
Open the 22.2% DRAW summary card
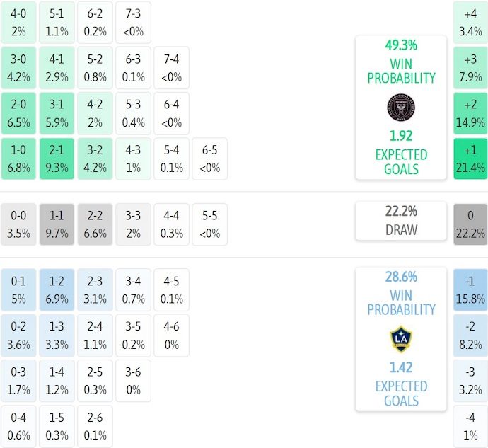click(401, 221)
